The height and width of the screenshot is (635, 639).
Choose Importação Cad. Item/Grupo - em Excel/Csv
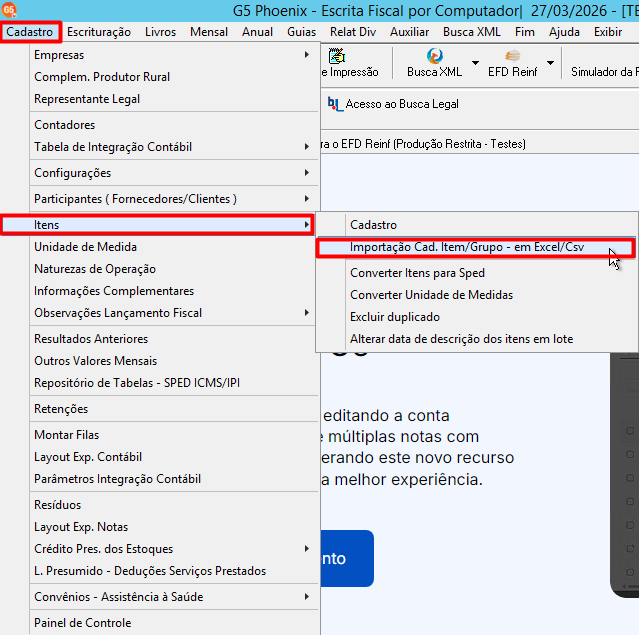[x=476, y=247]
